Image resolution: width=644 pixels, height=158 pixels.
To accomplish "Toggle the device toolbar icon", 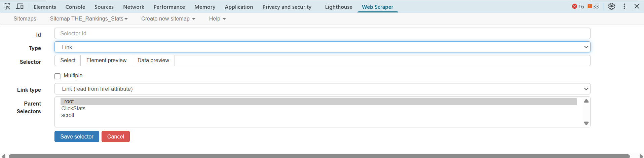I will pos(20,6).
